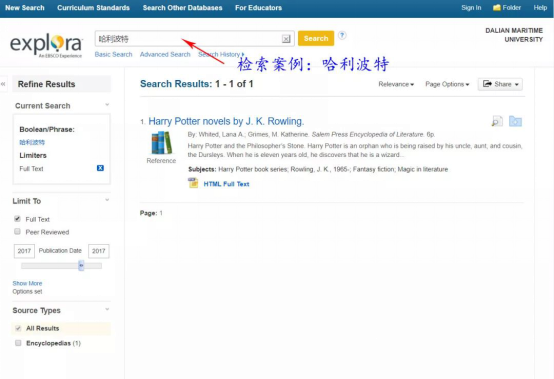Add Harry Potter result to folder icon

[515, 121]
